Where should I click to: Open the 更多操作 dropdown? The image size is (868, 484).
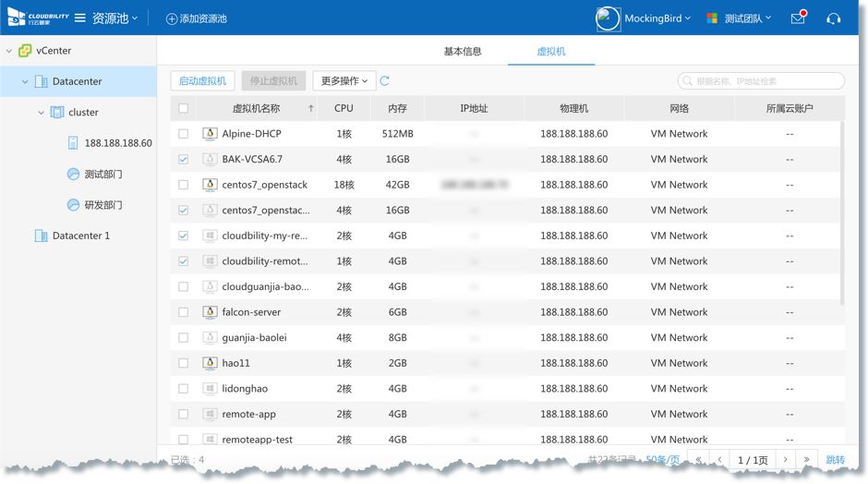[x=344, y=81]
